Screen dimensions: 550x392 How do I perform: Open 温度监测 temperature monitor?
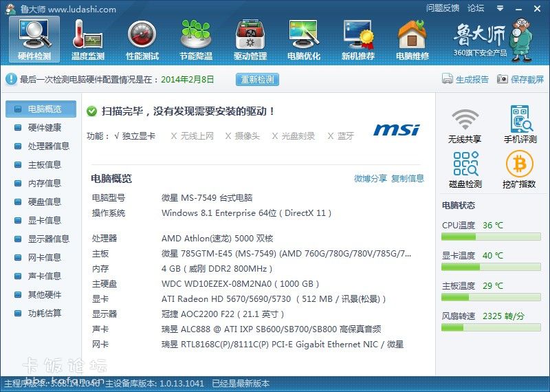coord(88,40)
